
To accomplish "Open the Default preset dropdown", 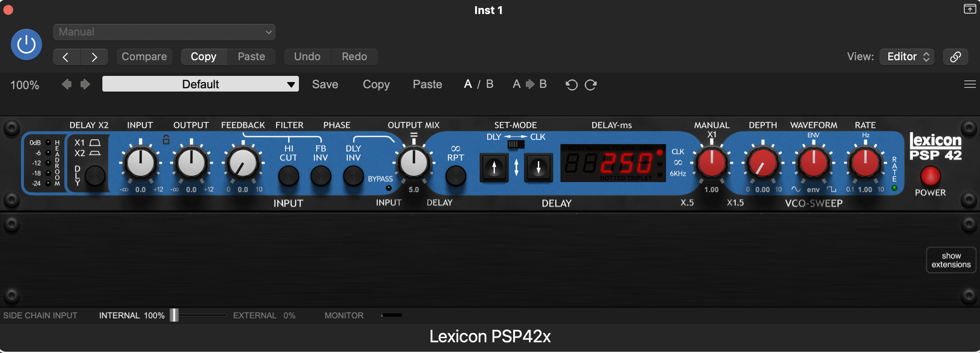I will coord(201,84).
